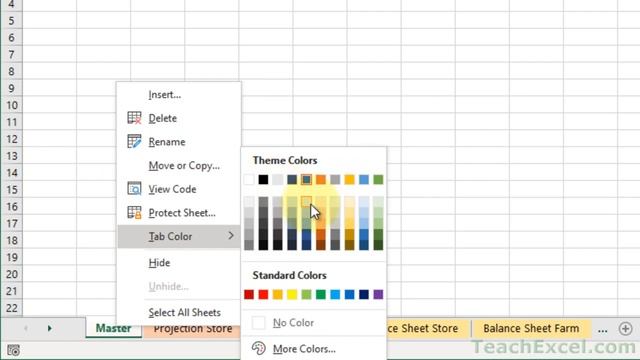Pick yellow standard color swatch
Screen dimensions: 640x360
coord(292,294)
